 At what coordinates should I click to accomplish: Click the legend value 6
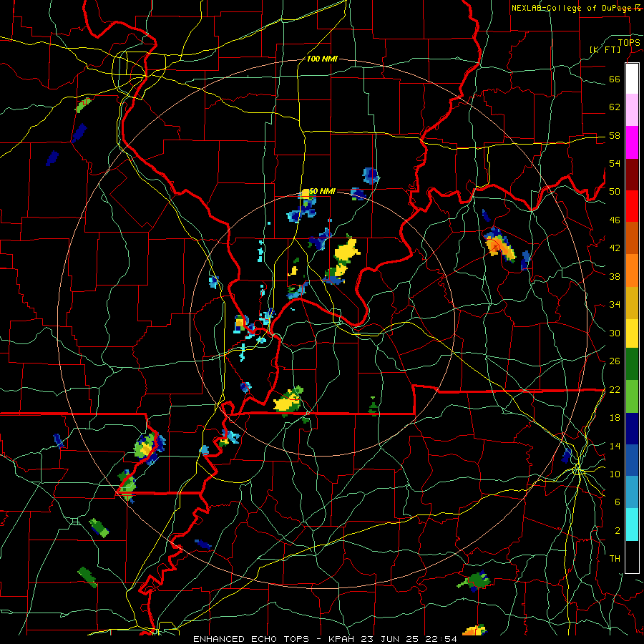[x=618, y=502]
